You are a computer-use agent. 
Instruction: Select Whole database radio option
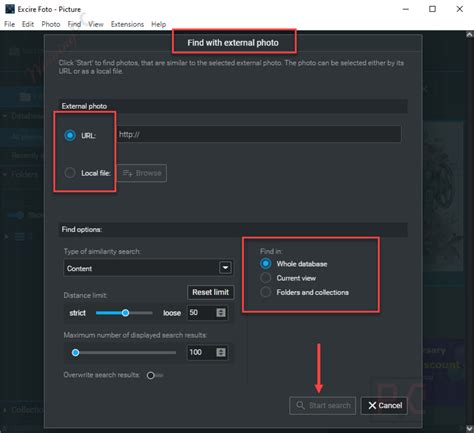coord(266,264)
